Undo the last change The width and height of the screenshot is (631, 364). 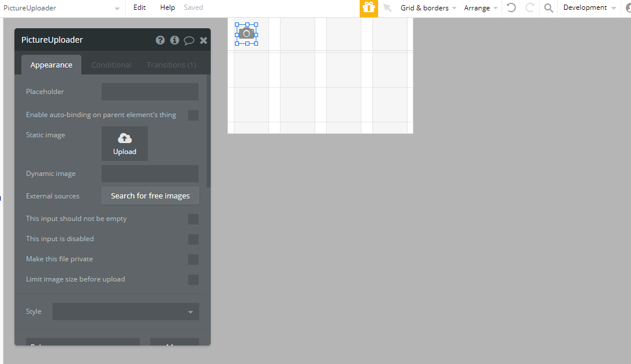click(x=511, y=7)
